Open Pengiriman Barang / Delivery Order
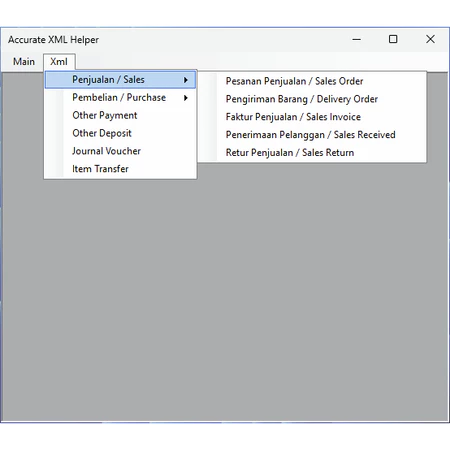This screenshot has height=450, width=450. click(312, 99)
